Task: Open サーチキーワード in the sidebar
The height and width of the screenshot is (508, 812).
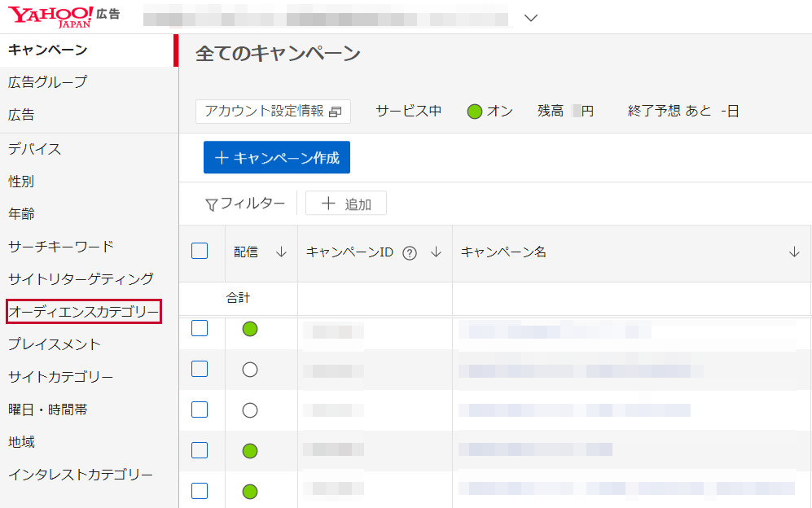Action: [x=61, y=246]
